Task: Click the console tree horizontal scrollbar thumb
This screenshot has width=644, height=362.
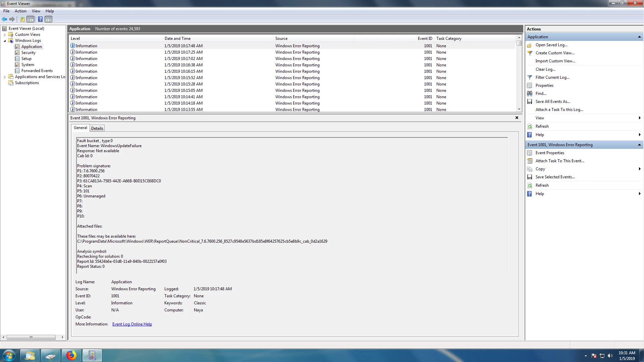Action: tap(31, 337)
